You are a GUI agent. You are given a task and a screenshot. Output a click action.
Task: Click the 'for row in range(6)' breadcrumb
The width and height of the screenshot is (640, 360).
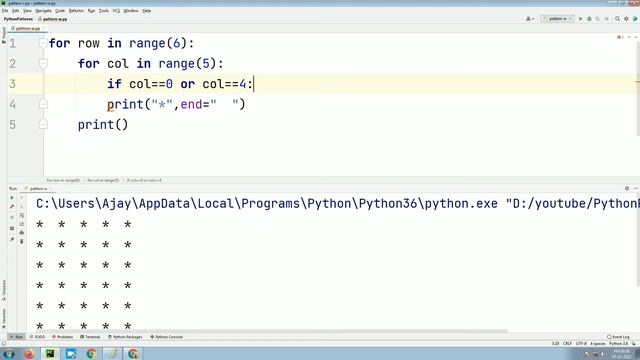click(63, 180)
